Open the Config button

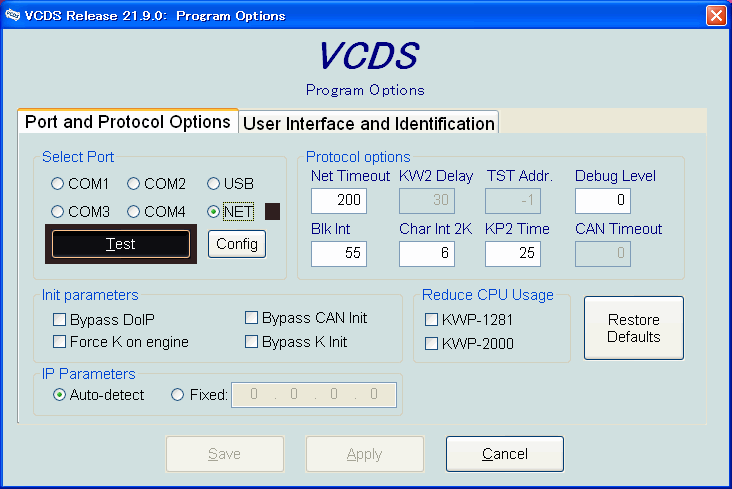tap(237, 244)
